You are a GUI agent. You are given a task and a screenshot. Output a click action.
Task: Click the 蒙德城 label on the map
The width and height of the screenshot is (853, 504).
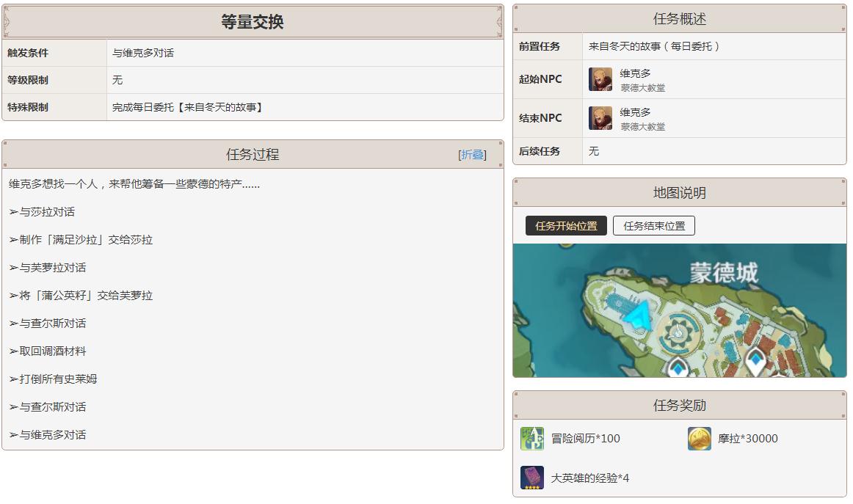click(x=723, y=273)
